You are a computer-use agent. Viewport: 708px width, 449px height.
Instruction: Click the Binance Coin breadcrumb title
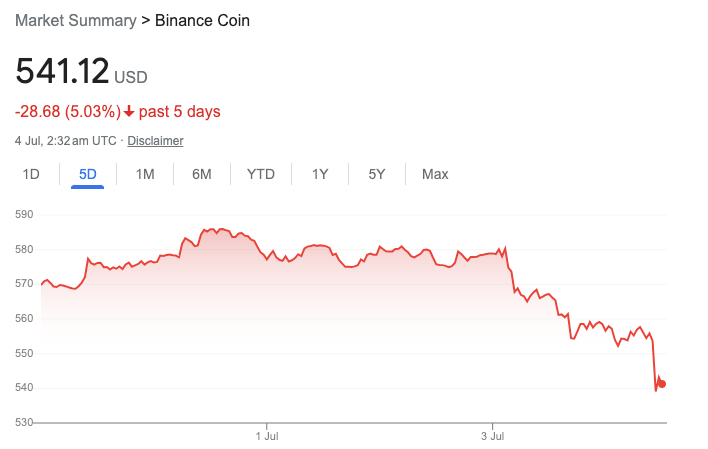coord(202,20)
